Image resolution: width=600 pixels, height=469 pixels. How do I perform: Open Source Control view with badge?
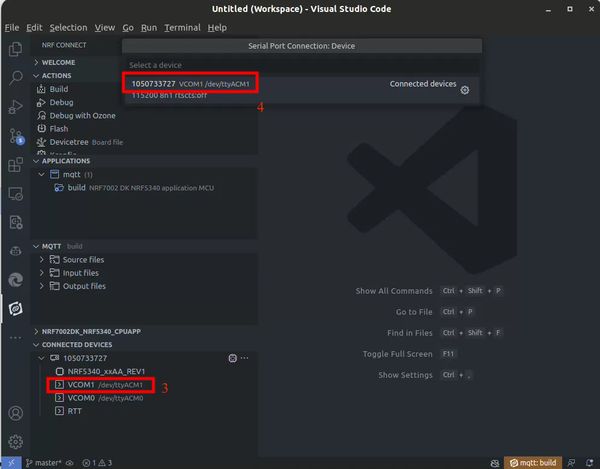(x=16, y=136)
